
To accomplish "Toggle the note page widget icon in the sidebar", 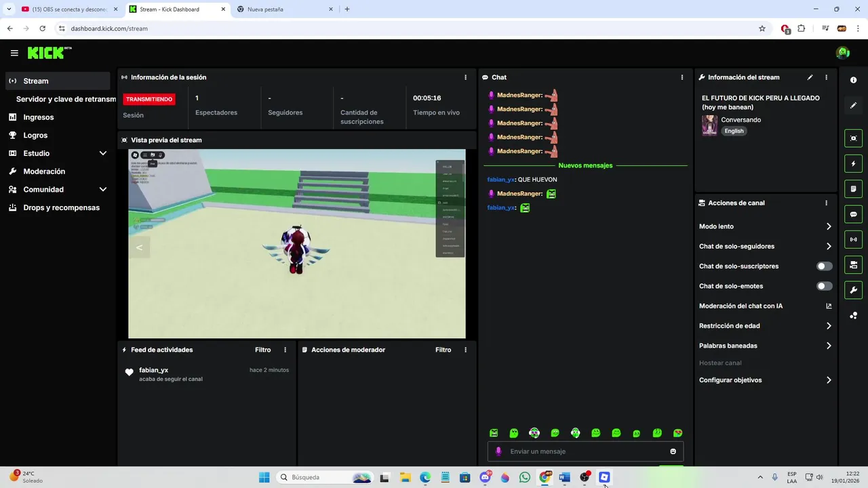I will tap(853, 188).
